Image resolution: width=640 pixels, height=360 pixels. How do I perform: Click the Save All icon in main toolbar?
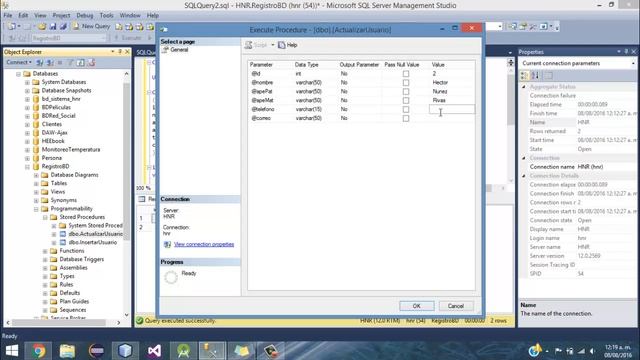coord(63,26)
